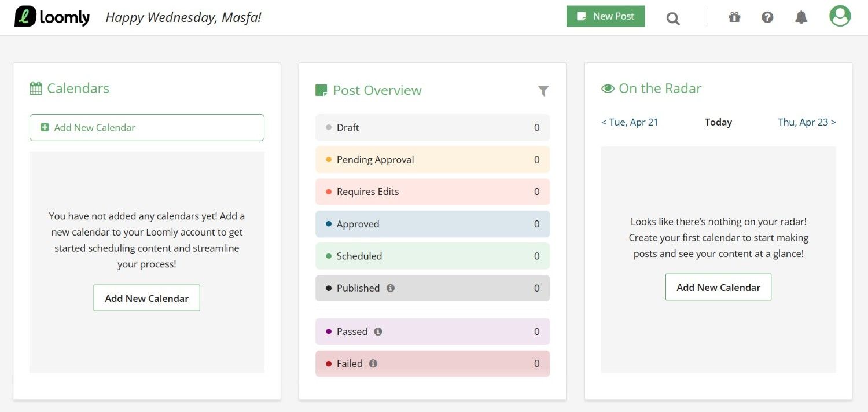Click the info icon beside Passed
The width and height of the screenshot is (868, 412).
point(378,331)
